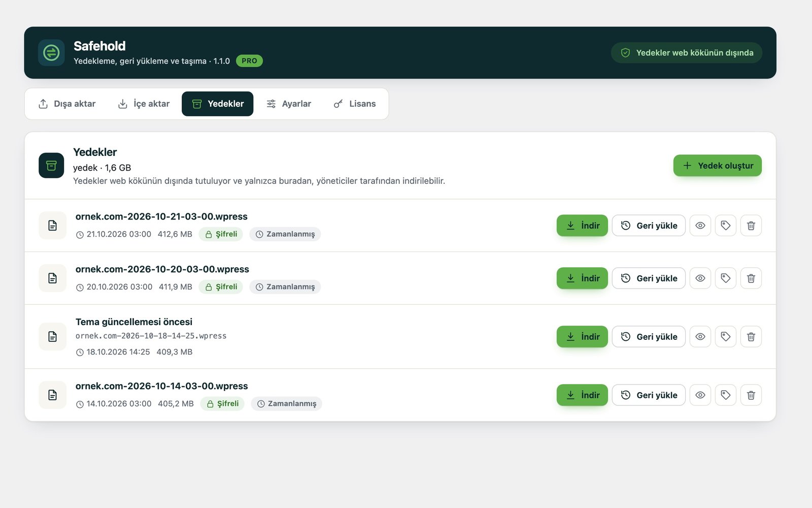The height and width of the screenshot is (508, 812).
Task: Switch to the İçe aktar tab
Action: [144, 104]
